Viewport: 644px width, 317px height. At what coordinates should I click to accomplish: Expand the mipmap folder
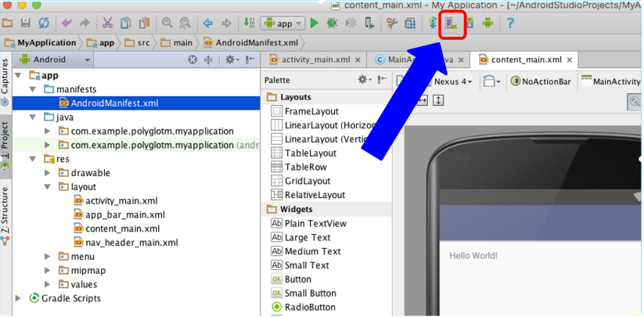point(48,271)
